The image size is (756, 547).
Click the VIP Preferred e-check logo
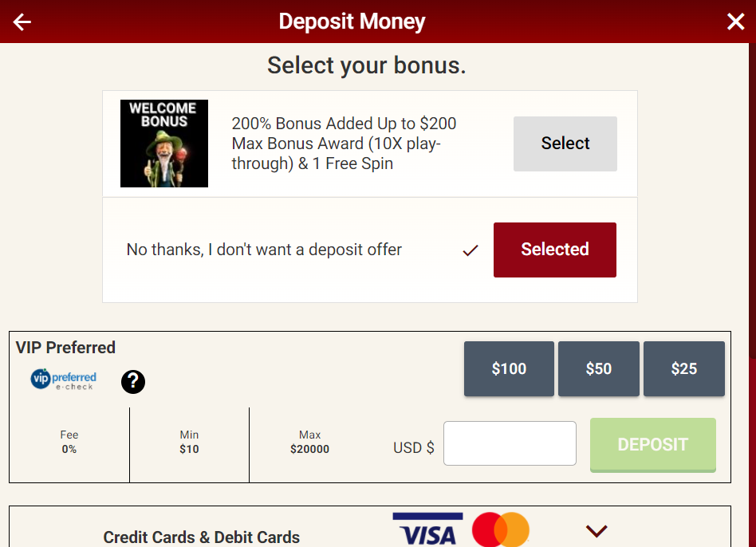pos(61,380)
